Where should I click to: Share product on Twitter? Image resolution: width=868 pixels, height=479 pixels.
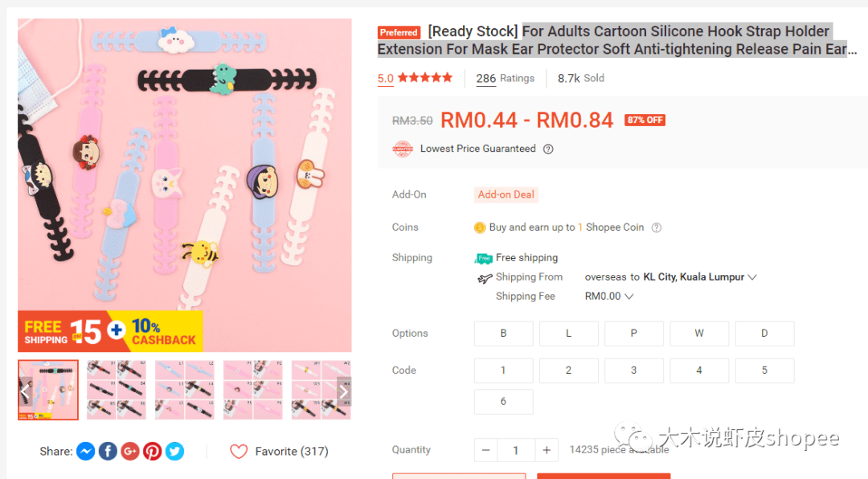[174, 451]
